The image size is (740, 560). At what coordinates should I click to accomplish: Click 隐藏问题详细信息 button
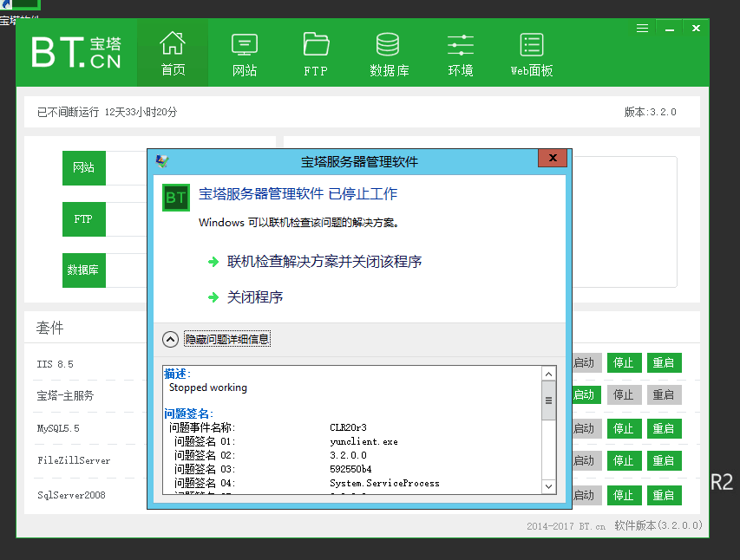coord(227,339)
